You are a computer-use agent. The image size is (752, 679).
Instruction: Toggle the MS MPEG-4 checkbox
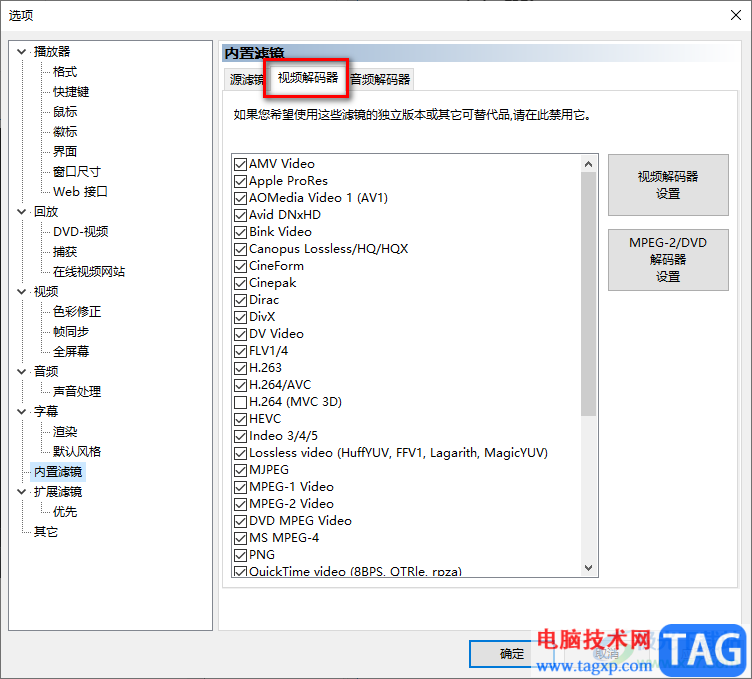pyautogui.click(x=240, y=538)
